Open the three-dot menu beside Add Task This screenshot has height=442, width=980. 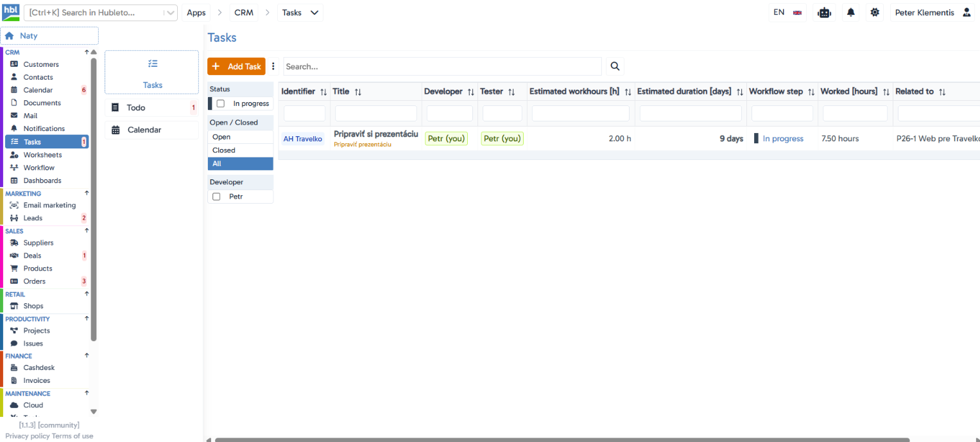click(273, 66)
